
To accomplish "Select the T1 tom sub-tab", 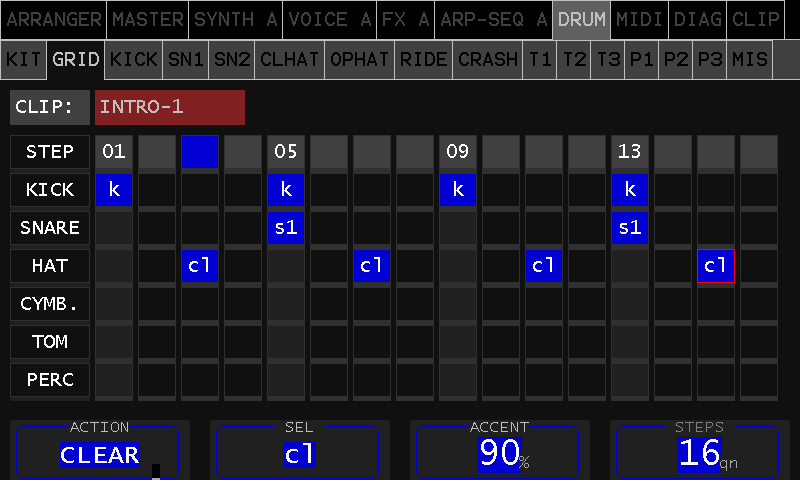I will pos(539,60).
